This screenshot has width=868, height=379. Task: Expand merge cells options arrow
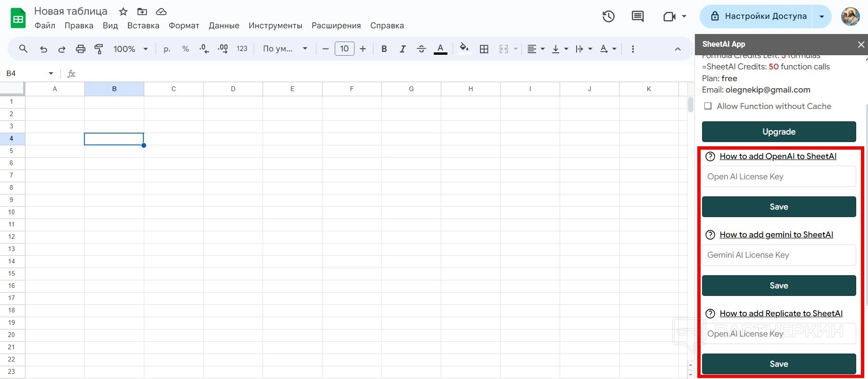pyautogui.click(x=515, y=49)
